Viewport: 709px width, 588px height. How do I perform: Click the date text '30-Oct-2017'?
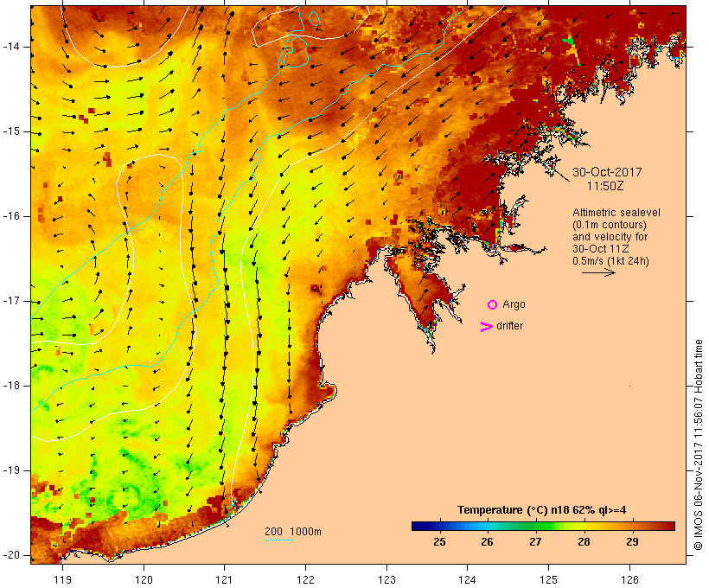607,172
